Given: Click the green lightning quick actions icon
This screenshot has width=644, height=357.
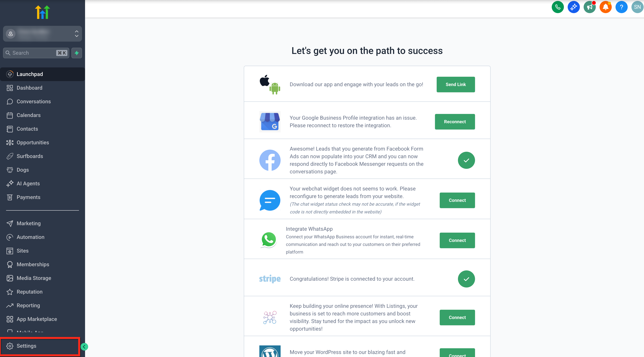Looking at the screenshot, I should (77, 53).
